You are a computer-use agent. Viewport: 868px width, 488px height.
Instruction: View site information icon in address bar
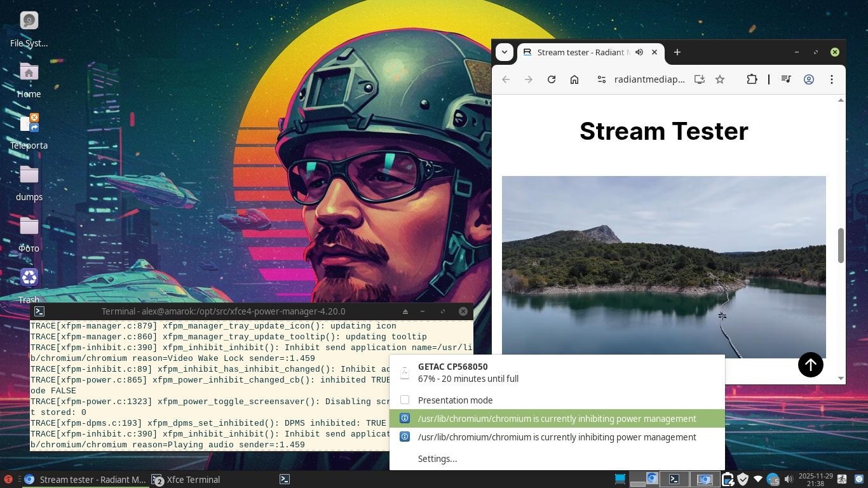click(601, 79)
